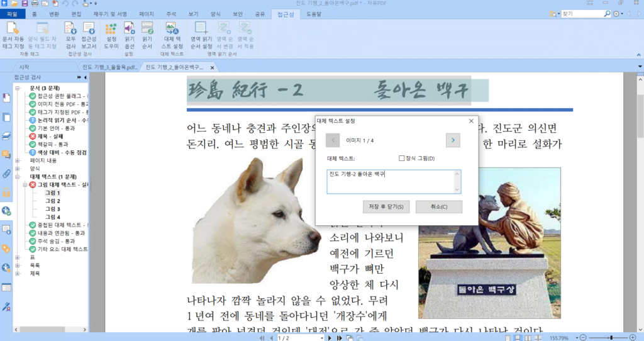This screenshot has width=644, height=341.
Task: Expand the 표 tree node
Action: click(x=18, y=257)
